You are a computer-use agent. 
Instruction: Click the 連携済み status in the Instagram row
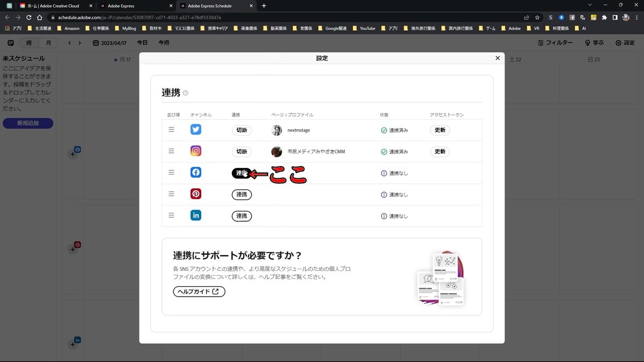click(x=394, y=152)
